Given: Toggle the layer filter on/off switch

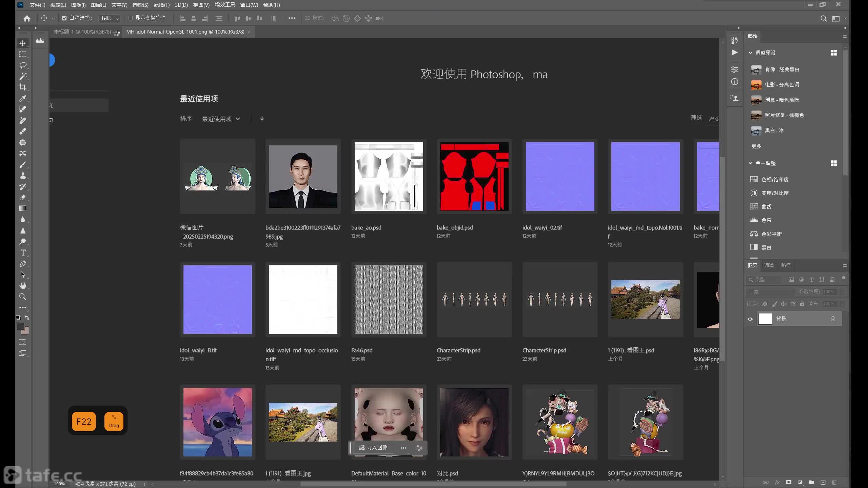Looking at the screenshot, I should pyautogui.click(x=843, y=278).
